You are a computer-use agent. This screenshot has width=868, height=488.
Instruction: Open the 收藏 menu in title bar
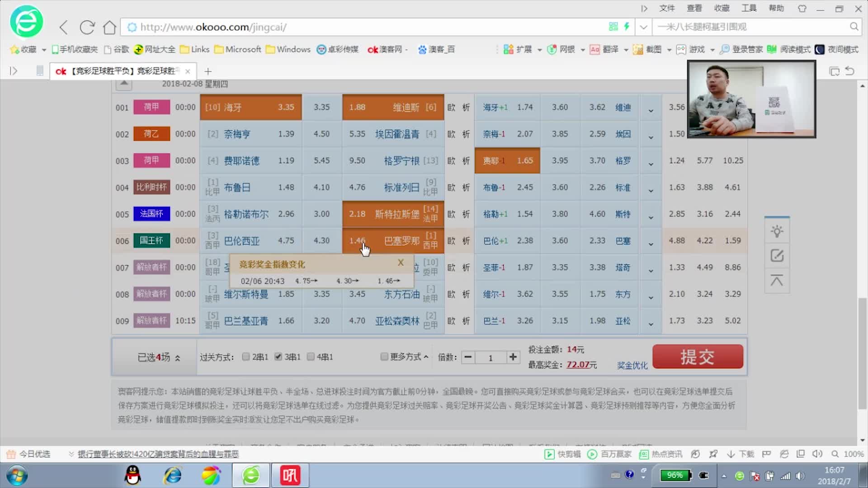pos(722,8)
